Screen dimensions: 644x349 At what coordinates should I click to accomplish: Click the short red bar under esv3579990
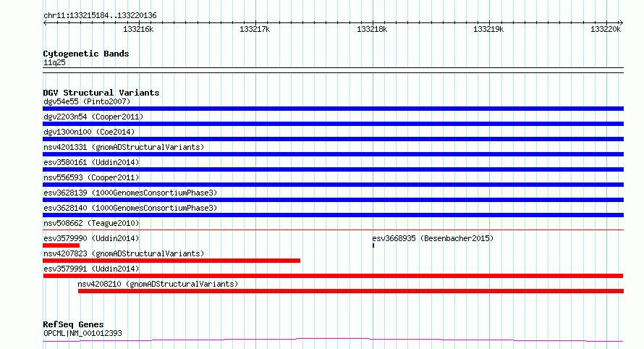pyautogui.click(x=62, y=245)
